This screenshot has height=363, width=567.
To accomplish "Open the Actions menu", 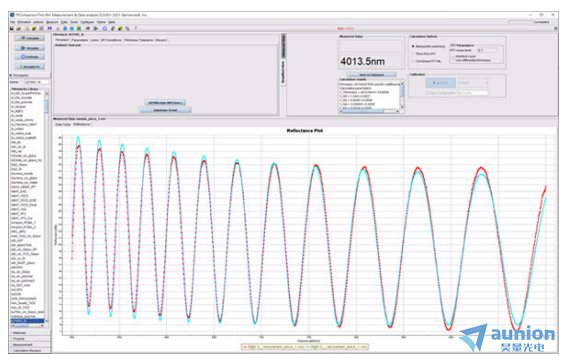I will click(38, 22).
